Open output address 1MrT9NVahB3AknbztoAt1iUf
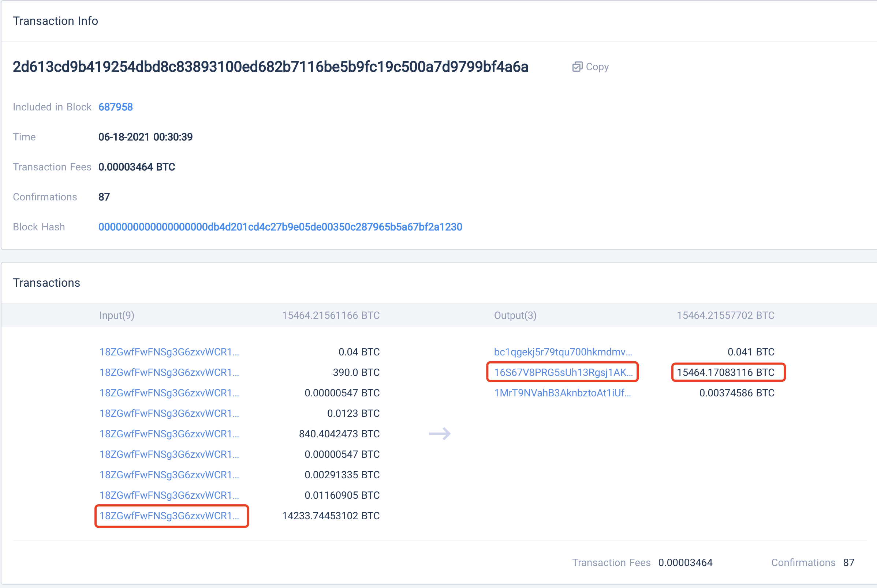This screenshot has height=588, width=877. pos(562,393)
